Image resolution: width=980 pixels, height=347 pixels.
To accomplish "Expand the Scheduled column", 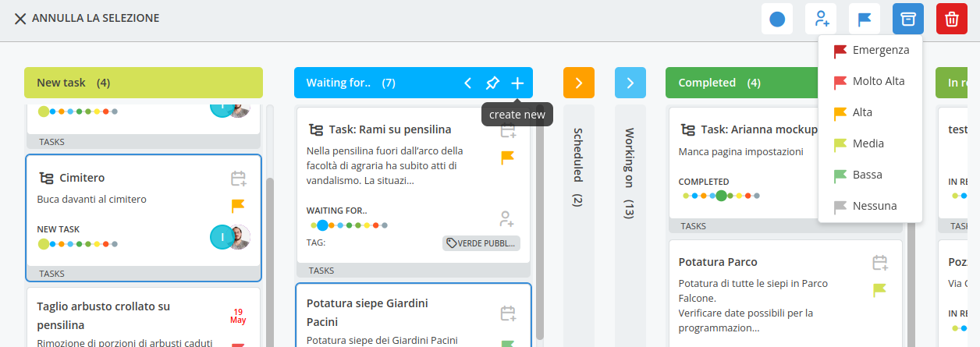I will pos(578,83).
